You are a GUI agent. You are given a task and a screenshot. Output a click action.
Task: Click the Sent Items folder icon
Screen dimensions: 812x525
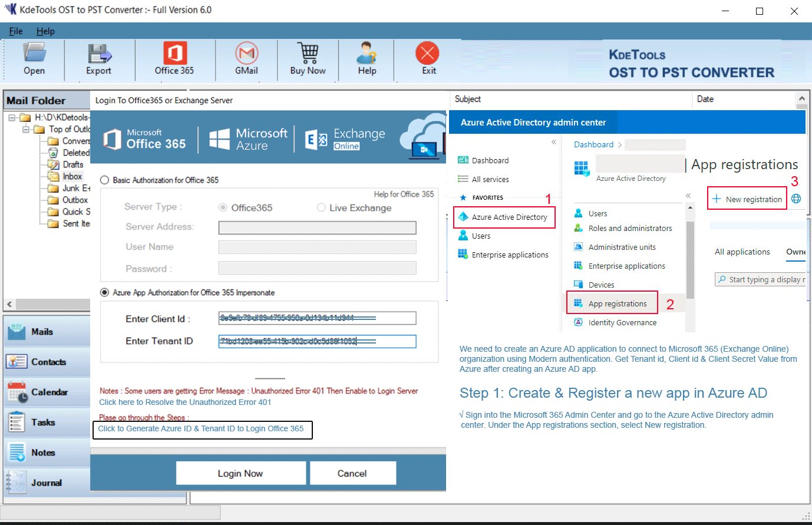(x=53, y=223)
